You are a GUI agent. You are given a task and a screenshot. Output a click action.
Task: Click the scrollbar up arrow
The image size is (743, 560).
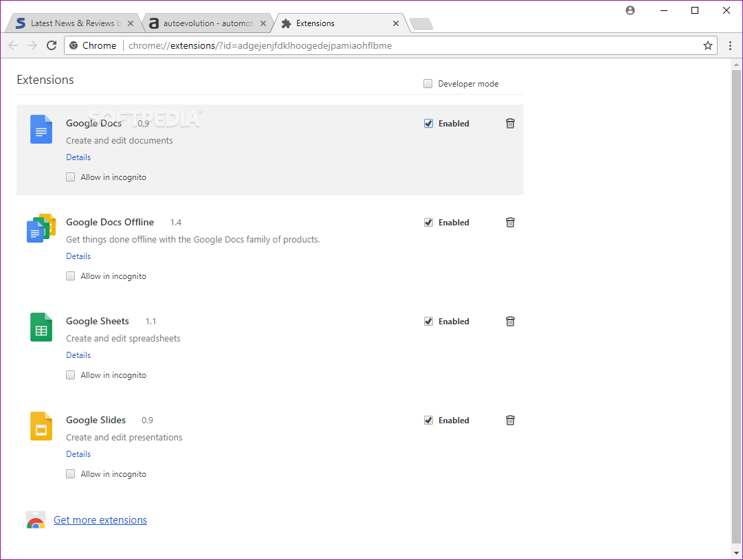coord(736,65)
